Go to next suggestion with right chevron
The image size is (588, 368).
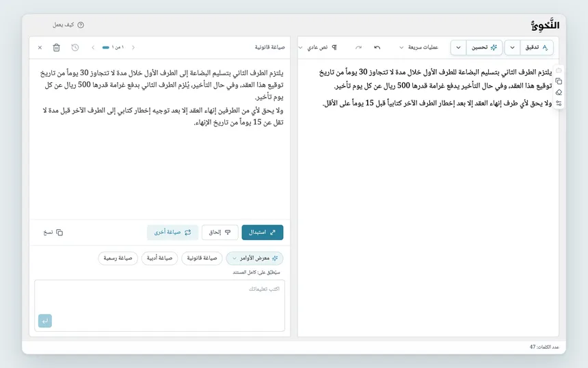(133, 48)
